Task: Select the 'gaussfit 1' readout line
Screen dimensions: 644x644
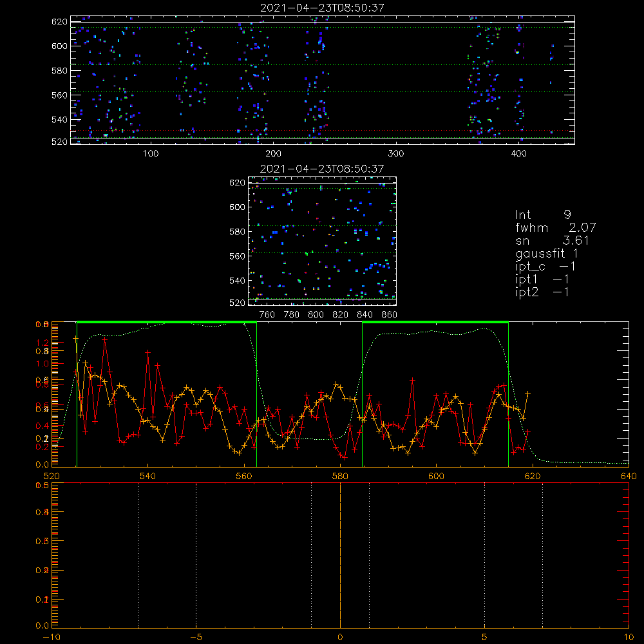Action: (547, 253)
